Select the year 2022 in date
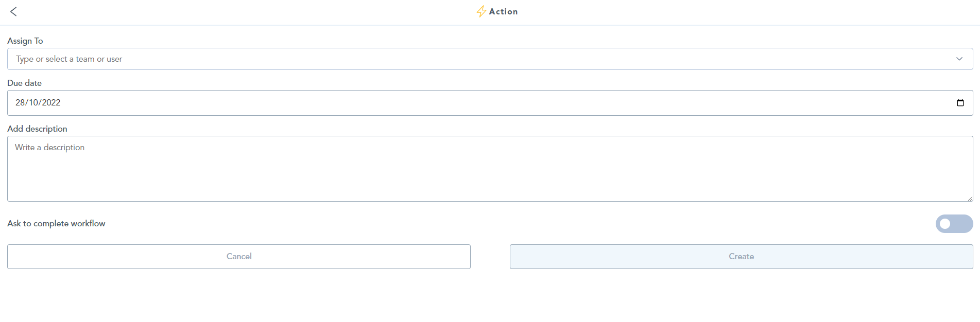This screenshot has height=322, width=980. pyautogui.click(x=51, y=103)
